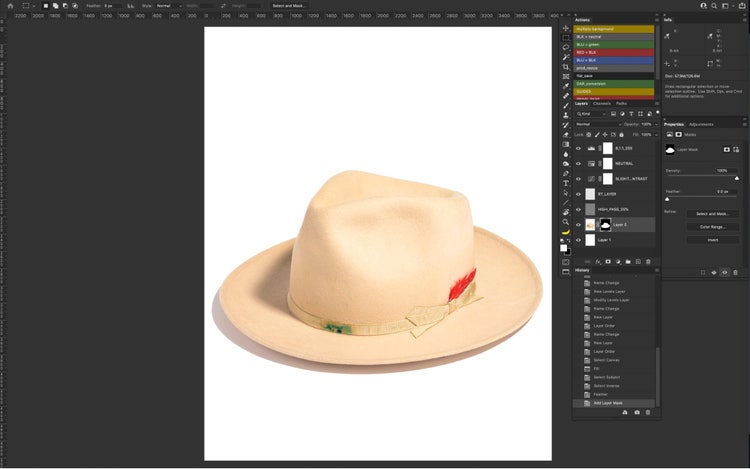Click the layer style fx icon
The height and width of the screenshot is (469, 750).
[597, 261]
